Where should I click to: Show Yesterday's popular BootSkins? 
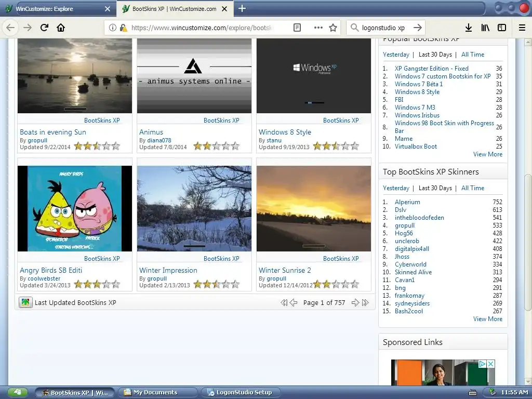(x=396, y=54)
